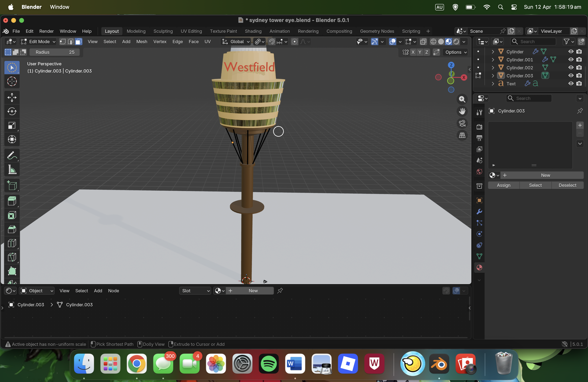This screenshot has height=382, width=588.
Task: Open the Modifiers properties tab
Action: [479, 212]
